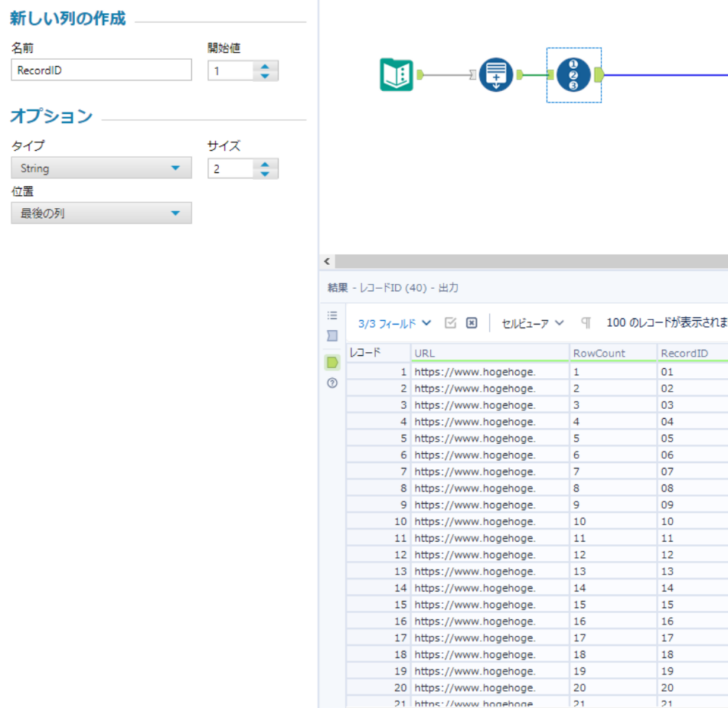Viewport: 728px width, 708px height.
Task: Toggle the paragraph whitespace symbol icon
Action: [585, 323]
